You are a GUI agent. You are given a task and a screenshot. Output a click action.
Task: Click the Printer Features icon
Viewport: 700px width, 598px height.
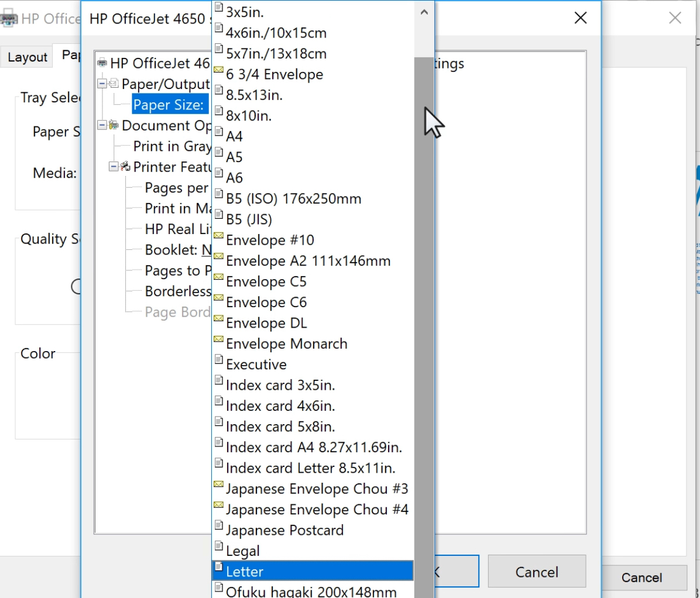125,166
